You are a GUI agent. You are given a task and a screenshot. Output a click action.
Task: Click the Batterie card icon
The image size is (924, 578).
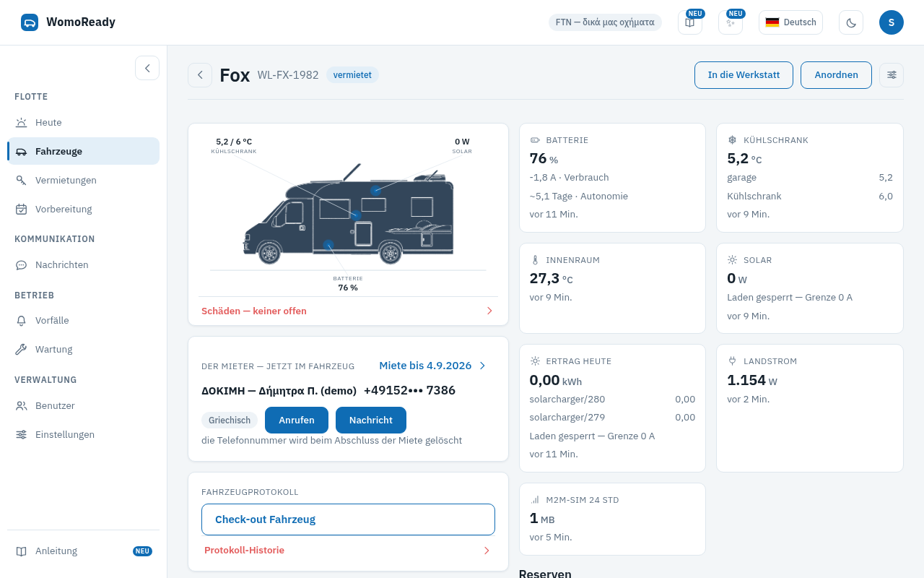(535, 140)
